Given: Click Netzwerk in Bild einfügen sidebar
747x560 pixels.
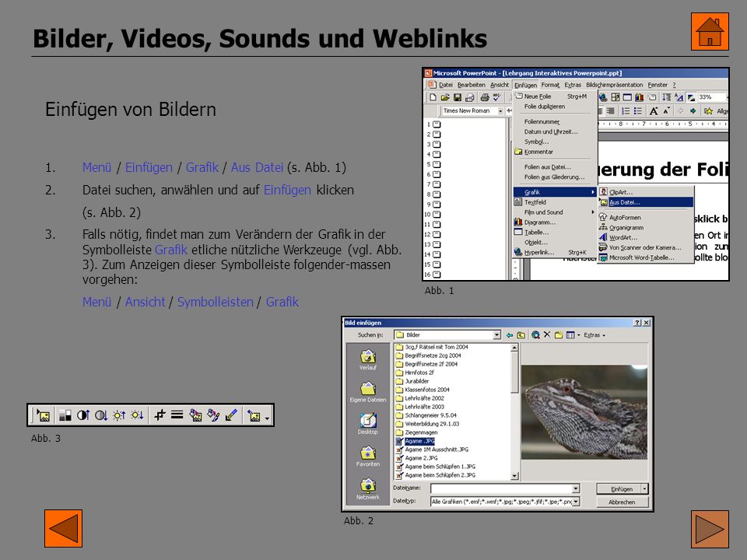Looking at the screenshot, I should click(368, 489).
